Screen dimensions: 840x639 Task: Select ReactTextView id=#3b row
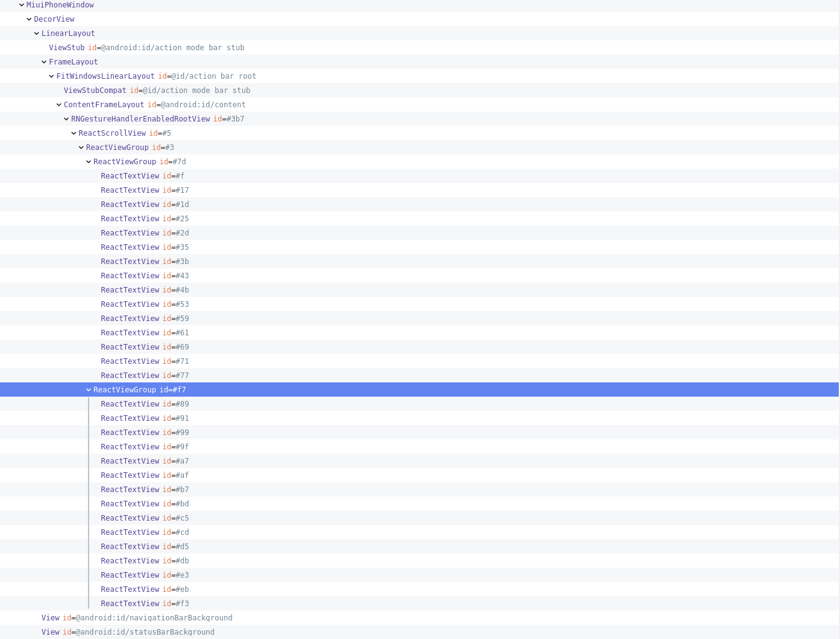(419, 262)
